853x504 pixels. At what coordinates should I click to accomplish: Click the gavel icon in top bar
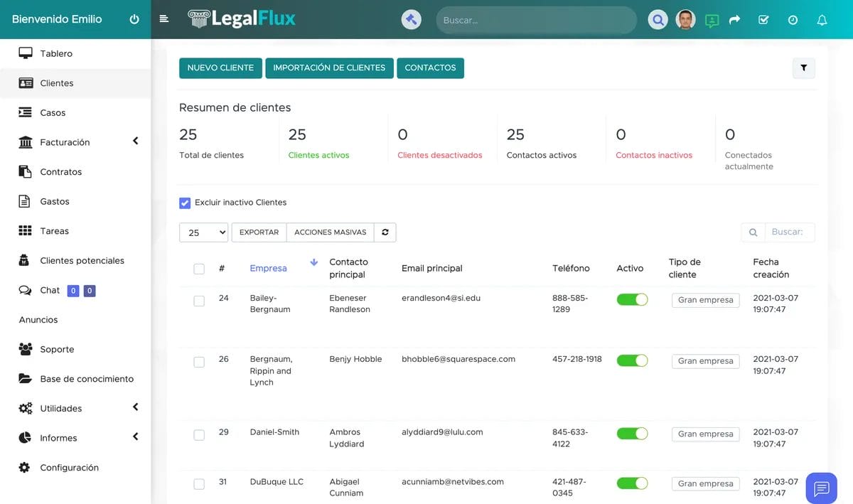point(411,19)
